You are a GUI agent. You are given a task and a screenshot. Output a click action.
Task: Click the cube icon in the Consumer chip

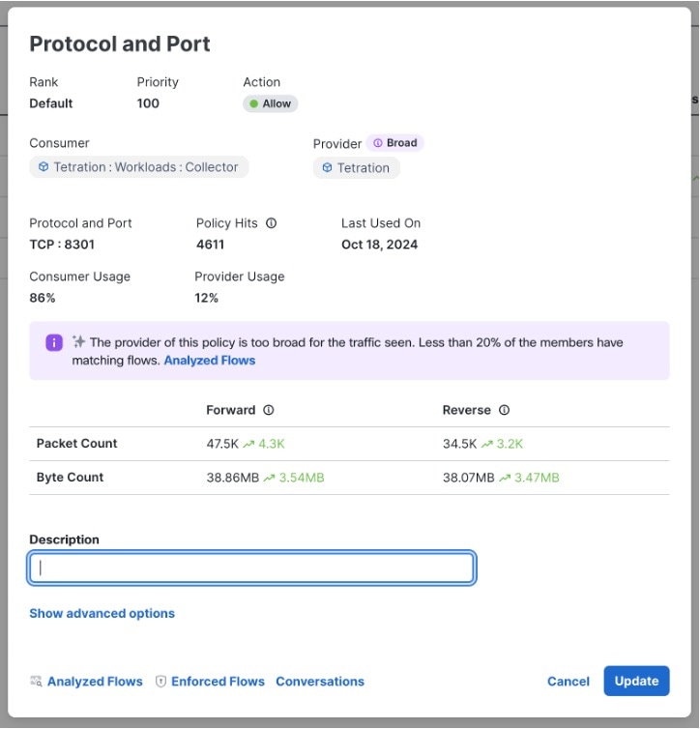pos(44,167)
